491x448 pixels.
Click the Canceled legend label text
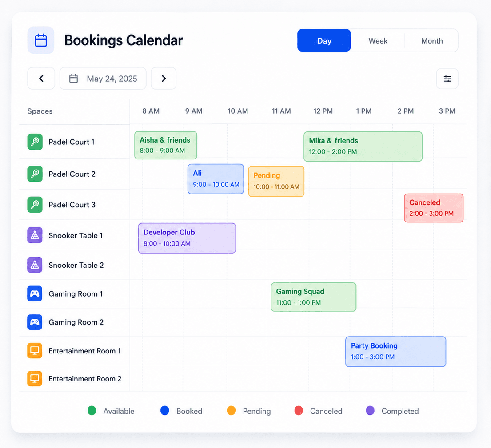(326, 411)
